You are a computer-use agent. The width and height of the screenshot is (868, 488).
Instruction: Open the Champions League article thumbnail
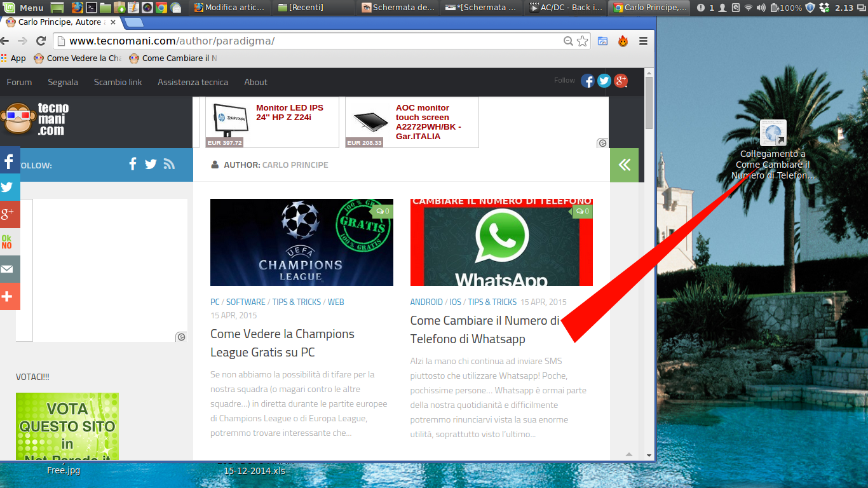coord(302,242)
